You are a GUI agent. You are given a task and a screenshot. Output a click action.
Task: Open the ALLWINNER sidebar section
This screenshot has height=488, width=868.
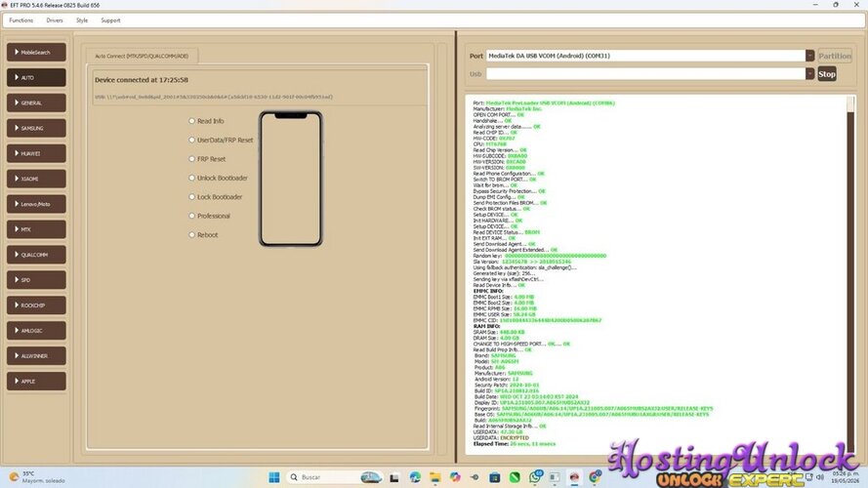[36, 356]
